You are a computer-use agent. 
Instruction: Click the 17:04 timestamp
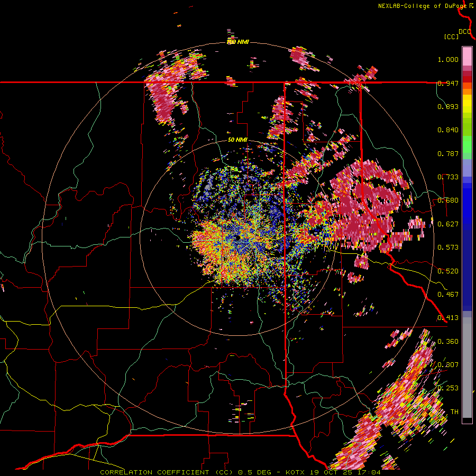pos(369,472)
